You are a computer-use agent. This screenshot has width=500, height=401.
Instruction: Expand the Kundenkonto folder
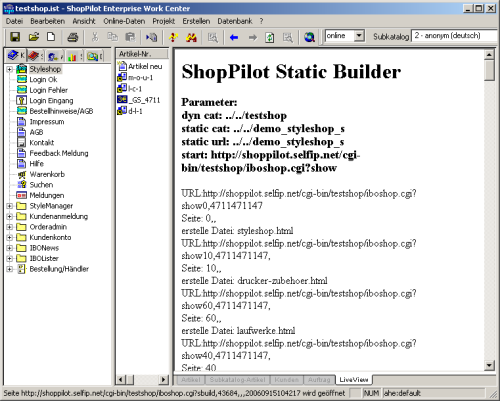click(10, 237)
